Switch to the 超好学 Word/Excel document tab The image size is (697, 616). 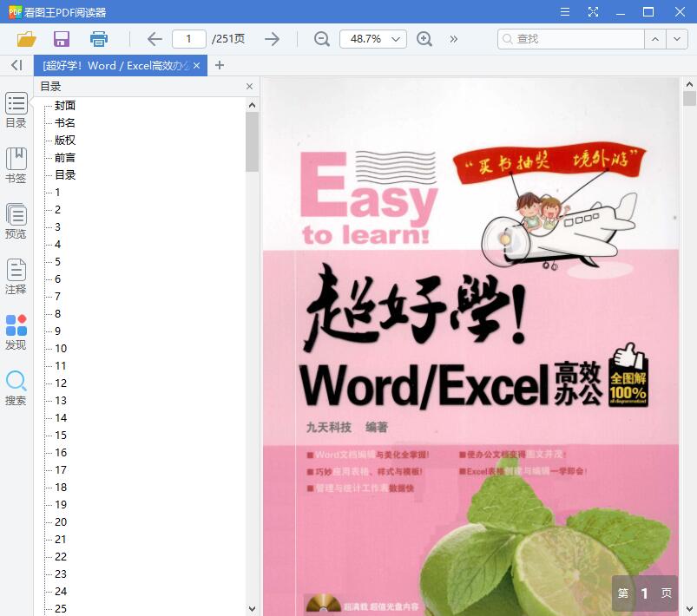coord(115,66)
